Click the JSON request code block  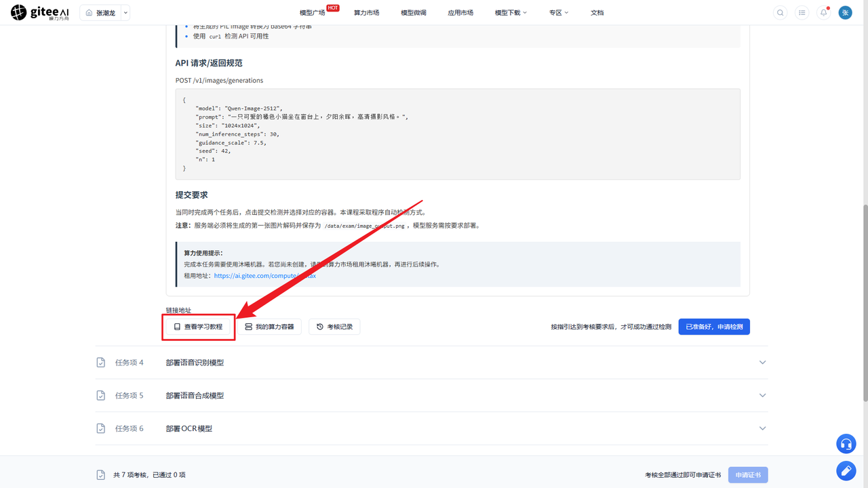(458, 134)
